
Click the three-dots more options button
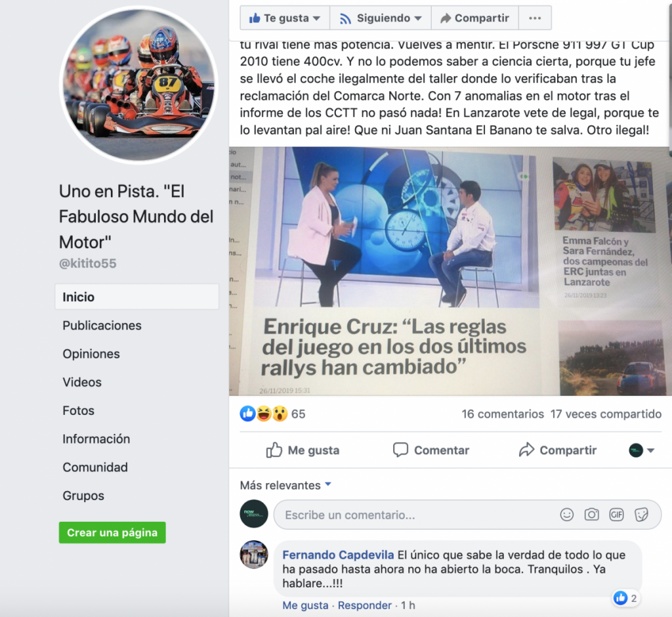[535, 18]
